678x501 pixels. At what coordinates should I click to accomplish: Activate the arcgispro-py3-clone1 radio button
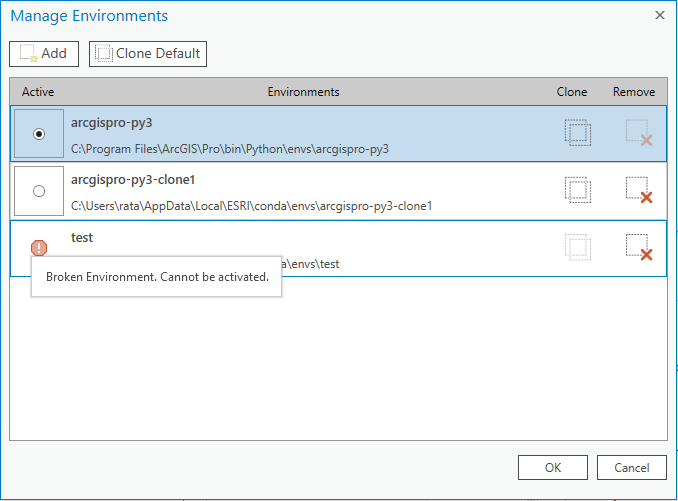39,191
